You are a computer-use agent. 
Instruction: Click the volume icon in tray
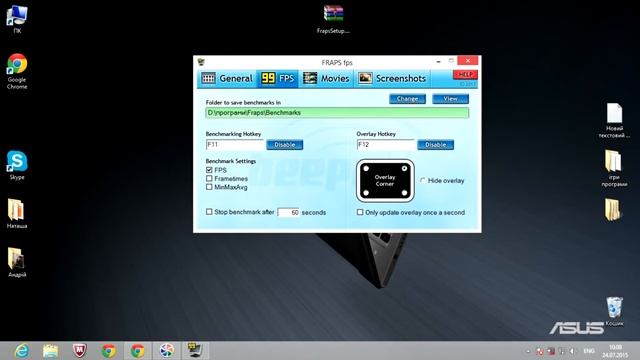pos(572,351)
